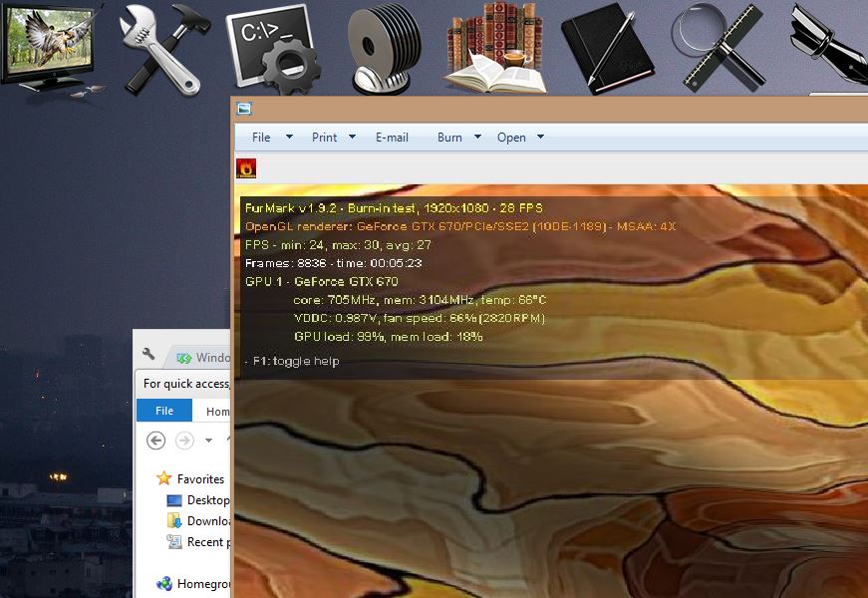Click the 'VDDC: 0.987V' fan speed line
This screenshot has width=868, height=598.
[x=420, y=318]
